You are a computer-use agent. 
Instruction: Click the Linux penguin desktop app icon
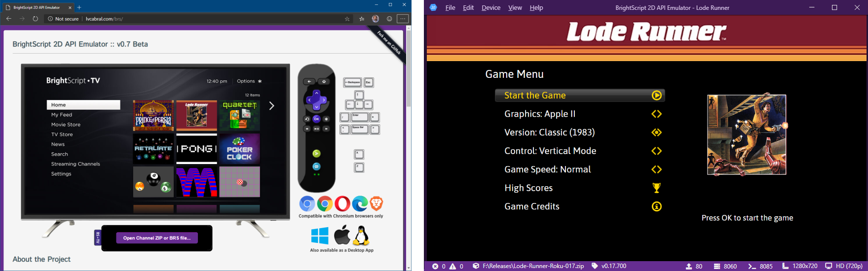pyautogui.click(x=362, y=236)
